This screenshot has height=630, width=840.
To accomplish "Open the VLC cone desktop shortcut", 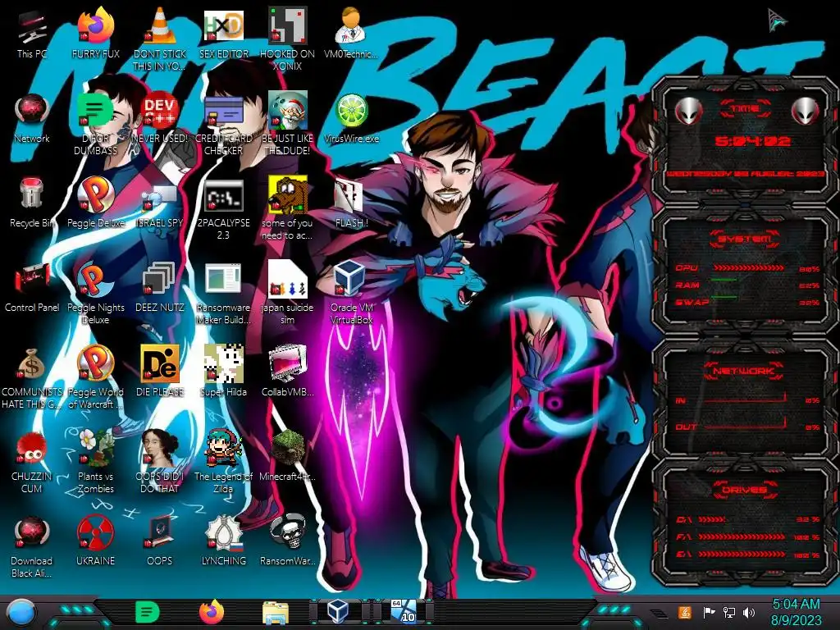I will click(160, 40).
